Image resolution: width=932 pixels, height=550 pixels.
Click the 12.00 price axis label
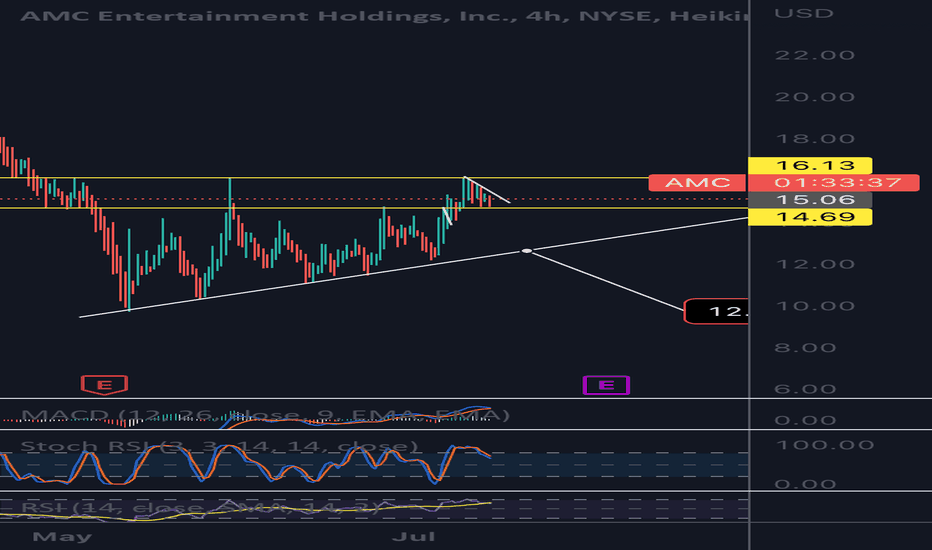tap(815, 264)
